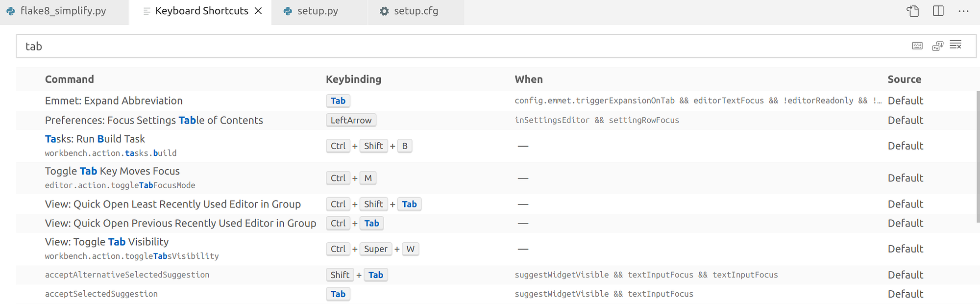Click the Ctrl+Tab keybinding in Quick Open Previous row

[x=355, y=223]
